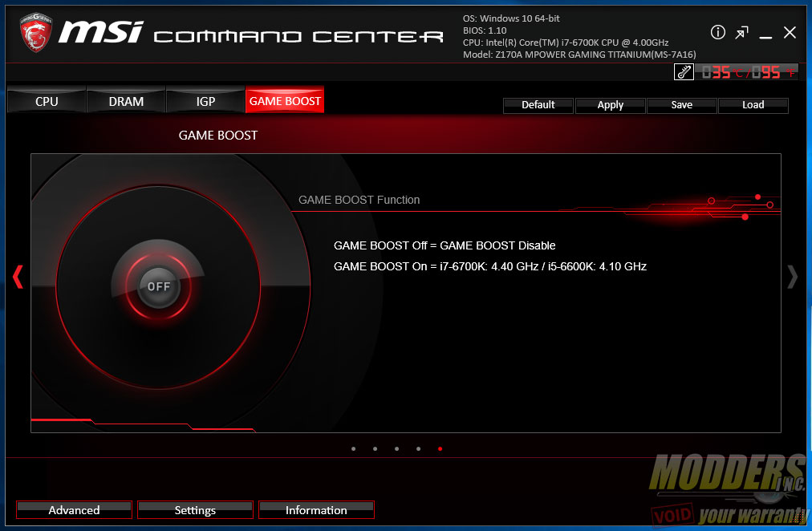Viewport: 812px width, 531px height.
Task: Click the 'CPU: Intel(R) Core(TM) i7-6700K' text
Action: pos(566,43)
